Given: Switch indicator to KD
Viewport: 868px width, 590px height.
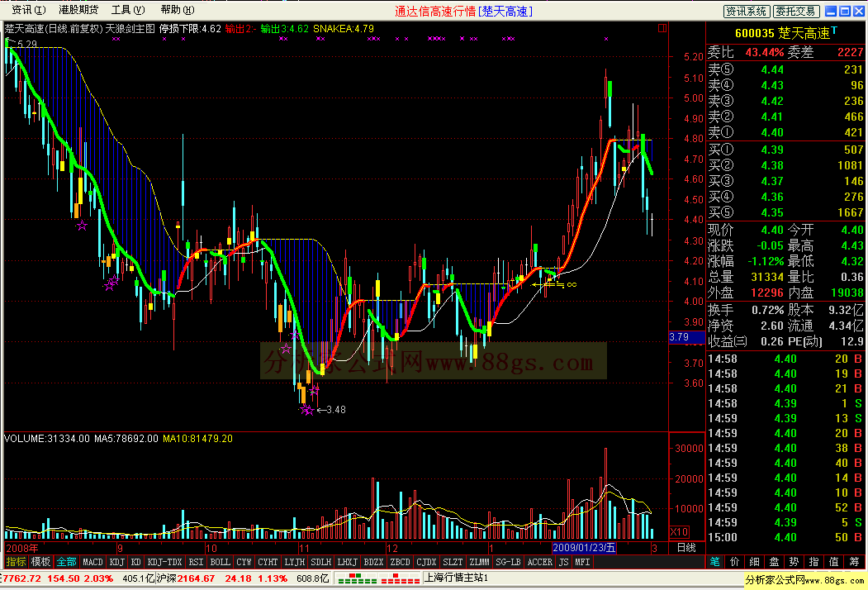Looking at the screenshot, I should [x=135, y=562].
